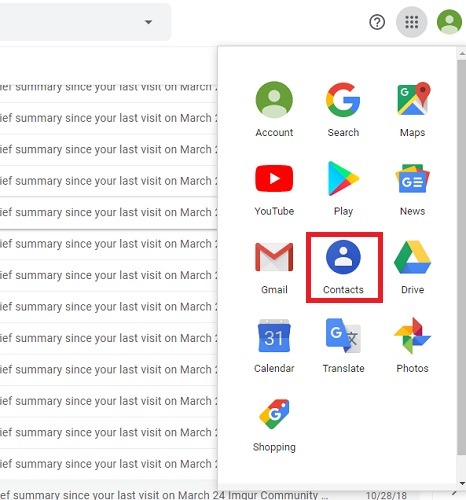Open Google Drive app icon

pyautogui.click(x=412, y=267)
